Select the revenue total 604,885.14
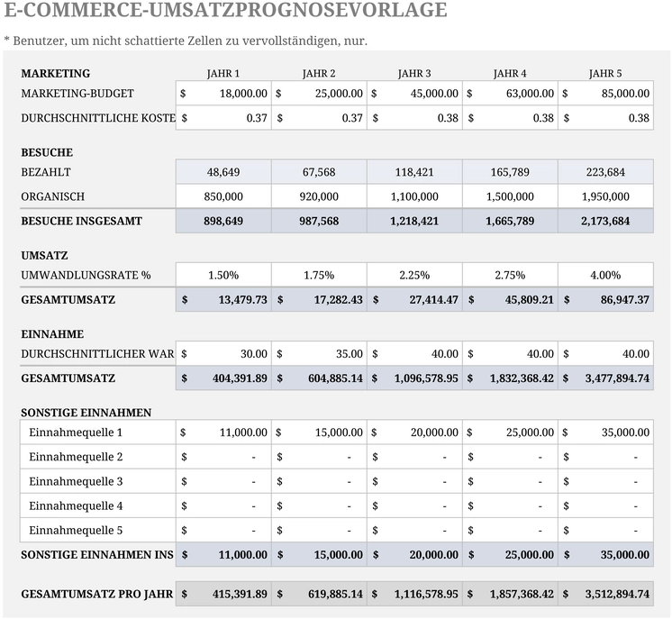 319,378
